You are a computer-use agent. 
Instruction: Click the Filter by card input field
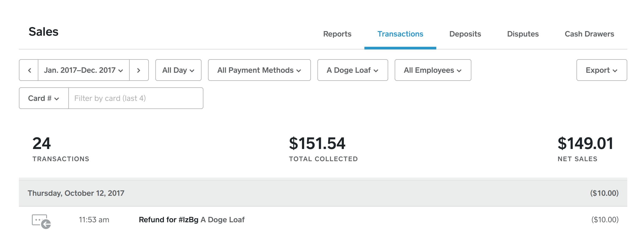(136, 98)
